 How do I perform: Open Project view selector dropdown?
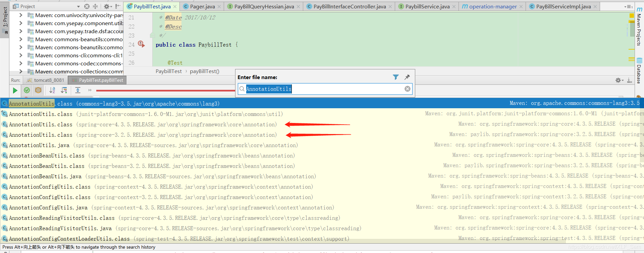(78, 6)
